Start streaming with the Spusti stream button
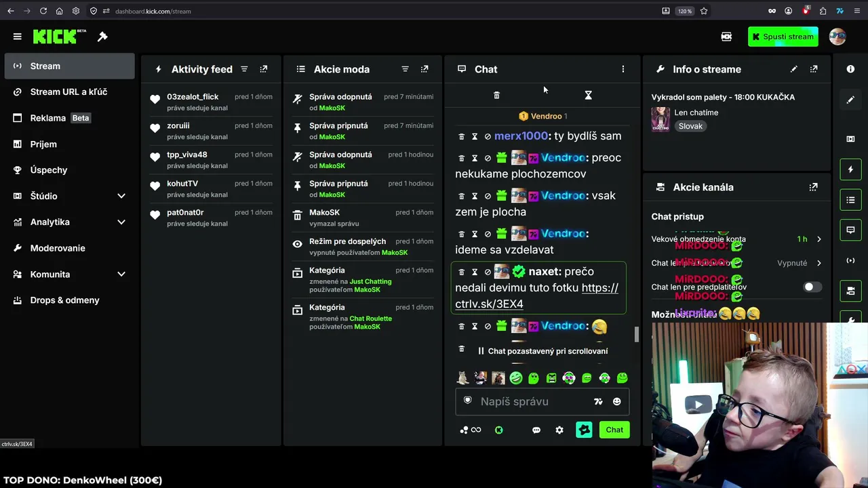The image size is (868, 488). 783,37
